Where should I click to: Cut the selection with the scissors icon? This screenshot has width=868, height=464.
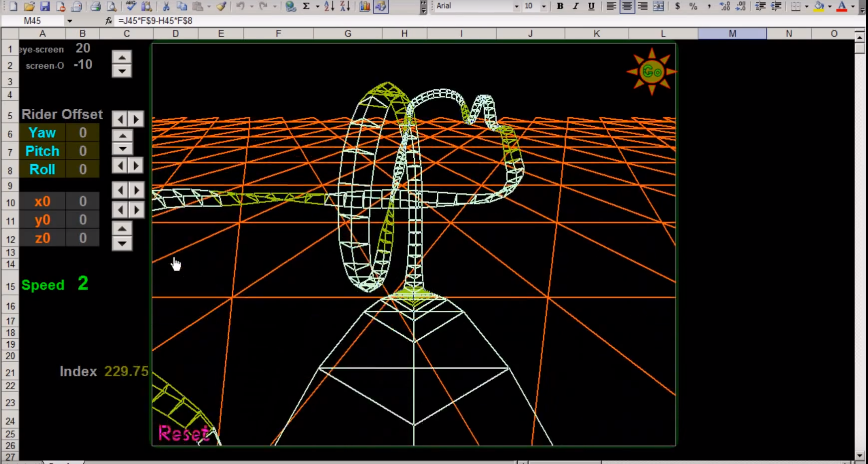click(167, 6)
